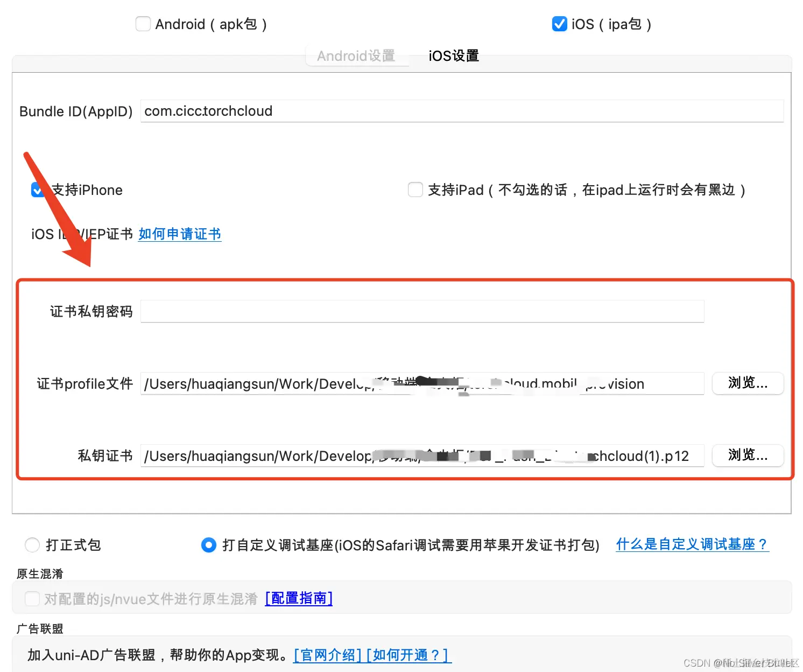Image resolution: width=803 pixels, height=672 pixels.
Task: Click the 证书私钥密码 input field
Action: (x=422, y=311)
